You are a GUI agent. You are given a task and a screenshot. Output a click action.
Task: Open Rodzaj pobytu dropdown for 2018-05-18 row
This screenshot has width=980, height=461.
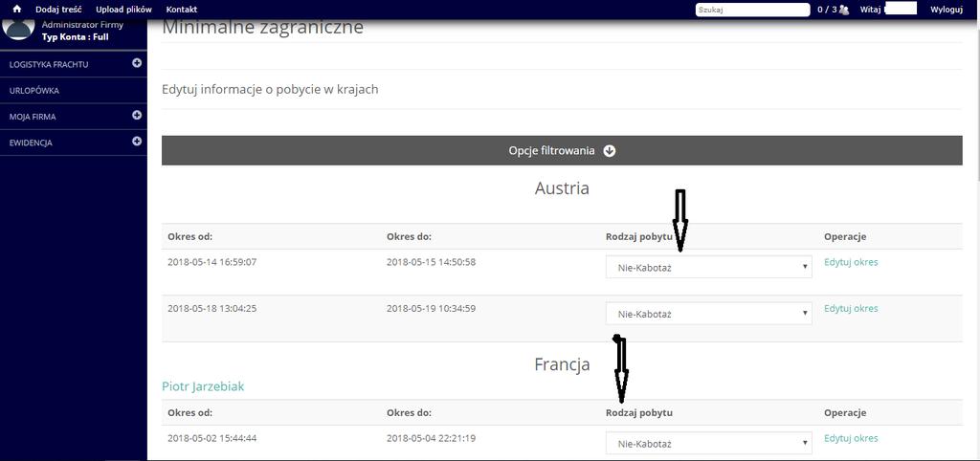(709, 314)
